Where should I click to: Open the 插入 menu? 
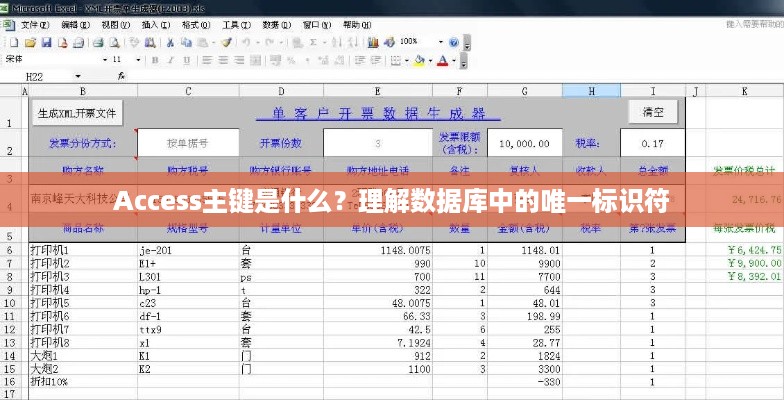156,24
